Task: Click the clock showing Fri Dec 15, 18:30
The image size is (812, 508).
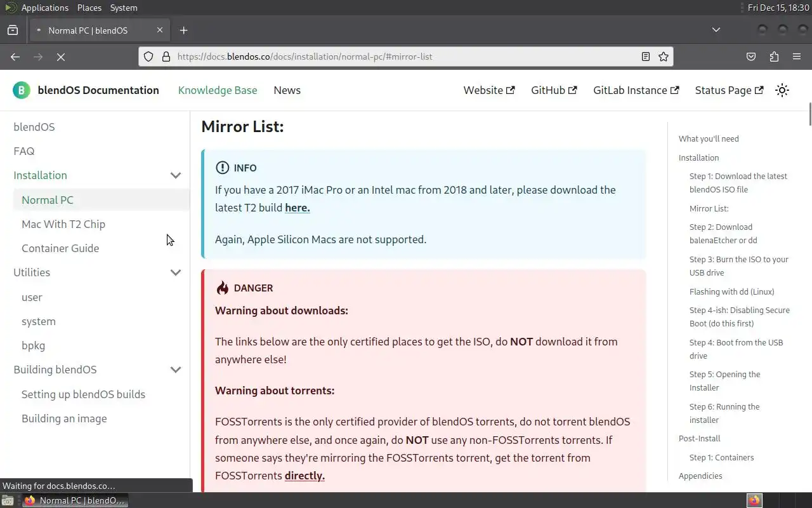Action: coord(777,8)
